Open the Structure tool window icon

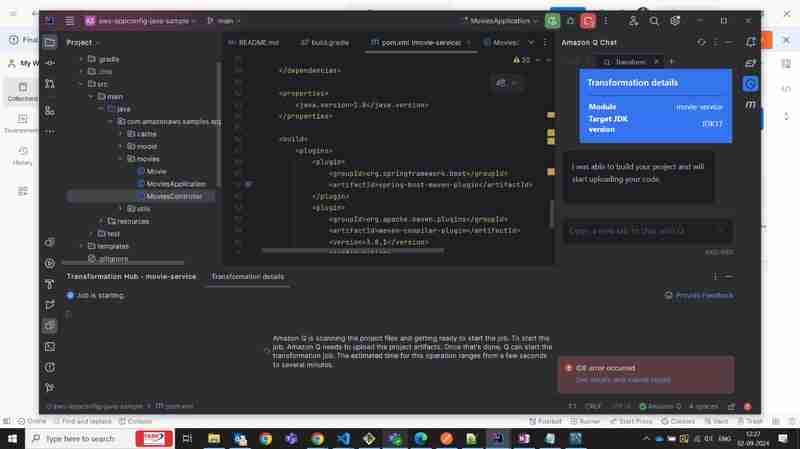(49, 111)
